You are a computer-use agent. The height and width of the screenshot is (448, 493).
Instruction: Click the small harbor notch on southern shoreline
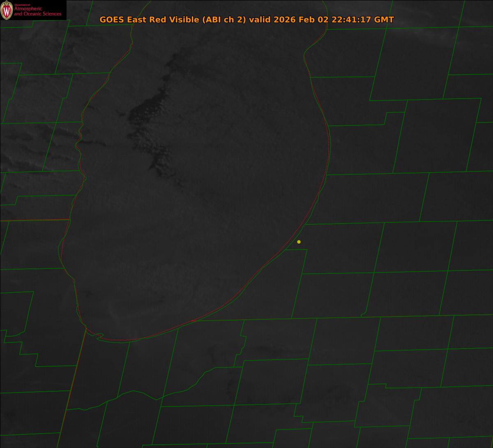click(98, 336)
